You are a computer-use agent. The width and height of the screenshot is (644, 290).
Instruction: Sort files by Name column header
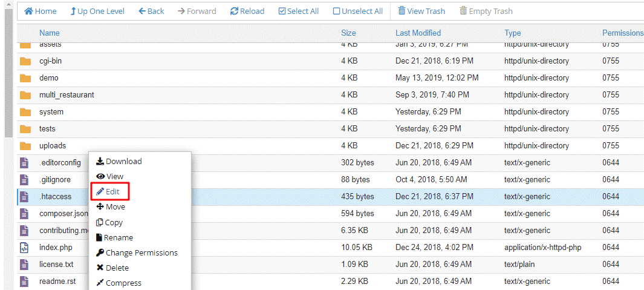pos(50,33)
